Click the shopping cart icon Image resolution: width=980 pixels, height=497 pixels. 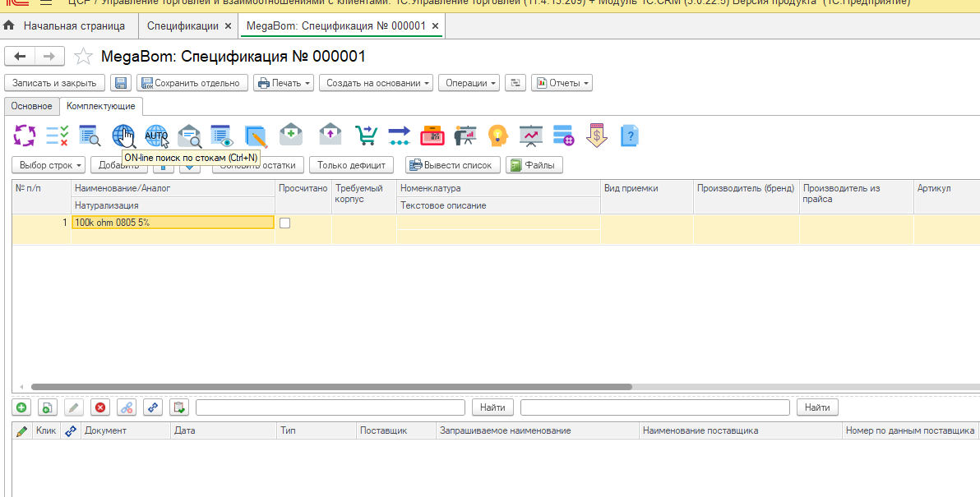(366, 135)
